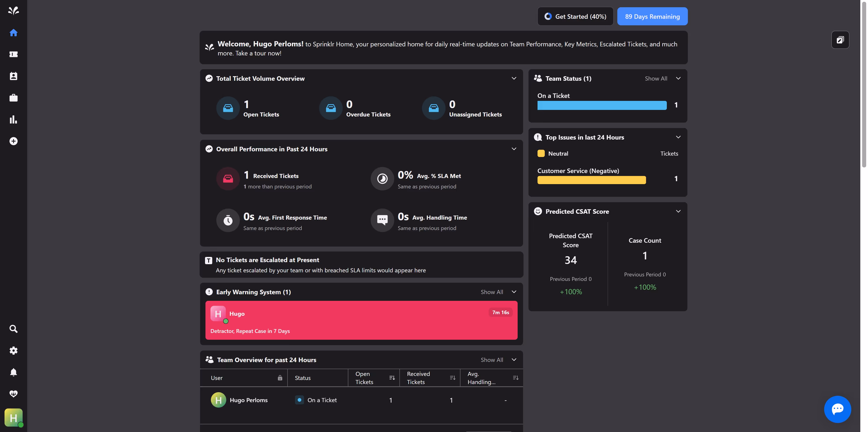Click the yellow Neutral legend swatch

tap(541, 153)
